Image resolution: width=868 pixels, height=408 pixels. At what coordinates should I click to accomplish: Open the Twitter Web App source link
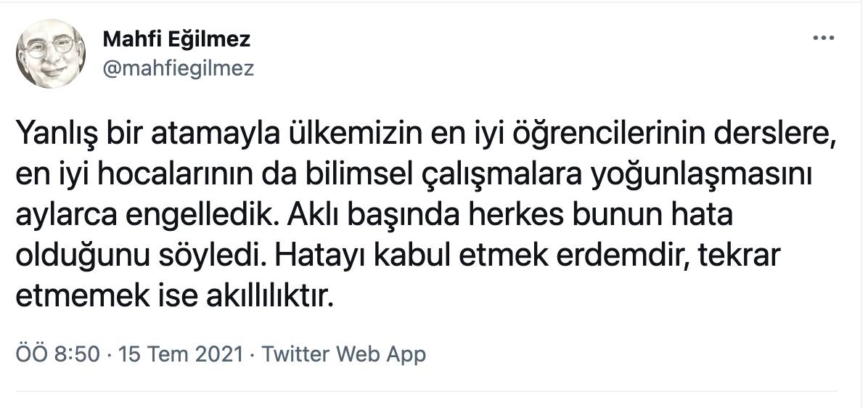click(x=343, y=354)
